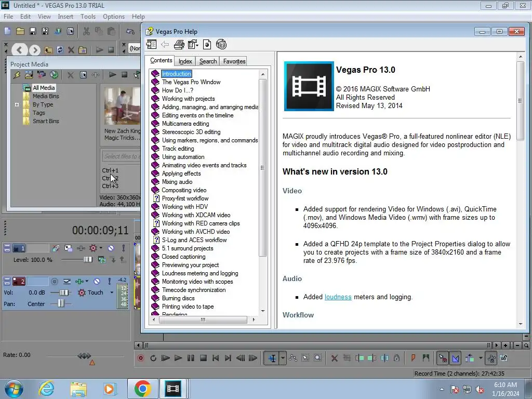Toggle Automatic Crossfades in timeline toolbar
Image resolution: width=532 pixels, height=399 pixels.
click(456, 358)
